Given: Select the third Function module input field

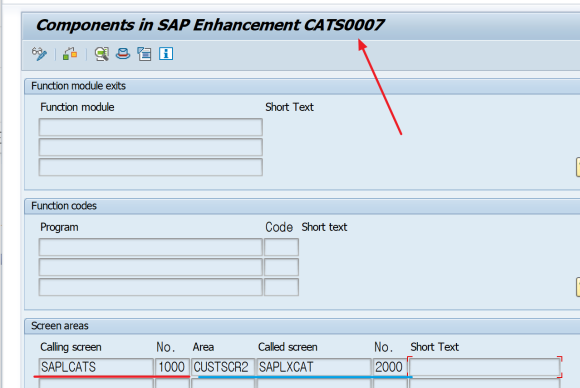Looking at the screenshot, I should [x=151, y=167].
